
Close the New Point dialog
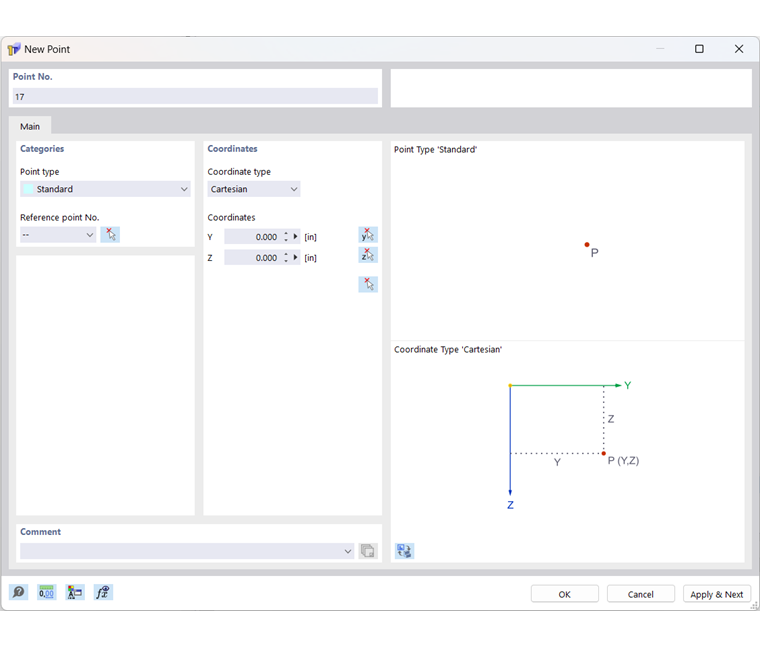click(739, 49)
